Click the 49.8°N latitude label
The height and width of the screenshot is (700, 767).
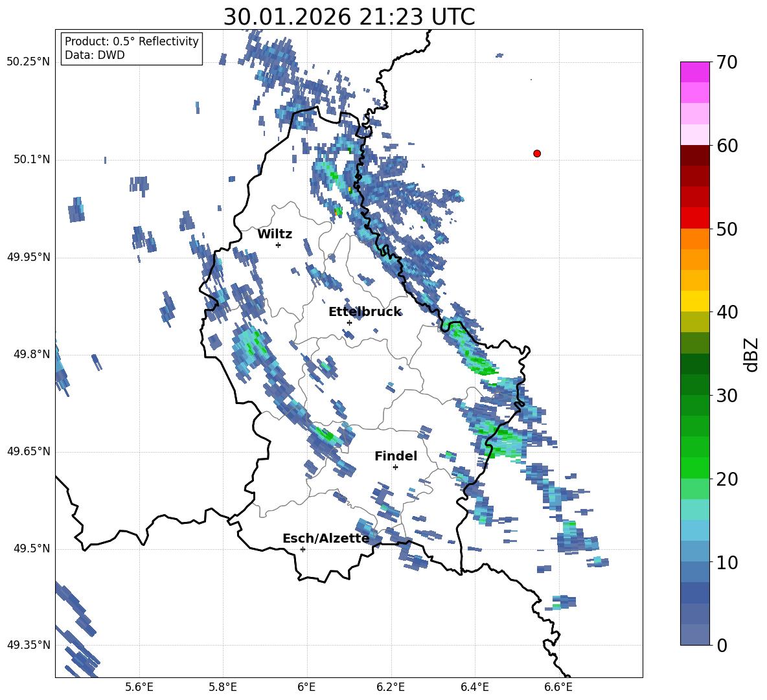tap(32, 354)
